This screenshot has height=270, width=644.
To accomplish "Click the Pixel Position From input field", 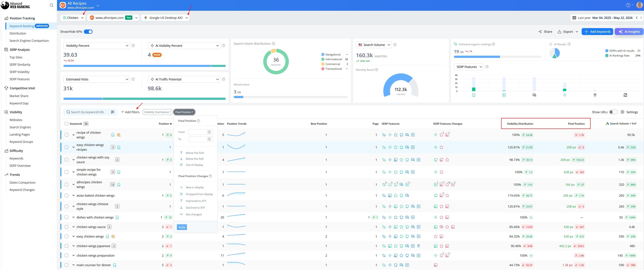I will (x=200, y=132).
